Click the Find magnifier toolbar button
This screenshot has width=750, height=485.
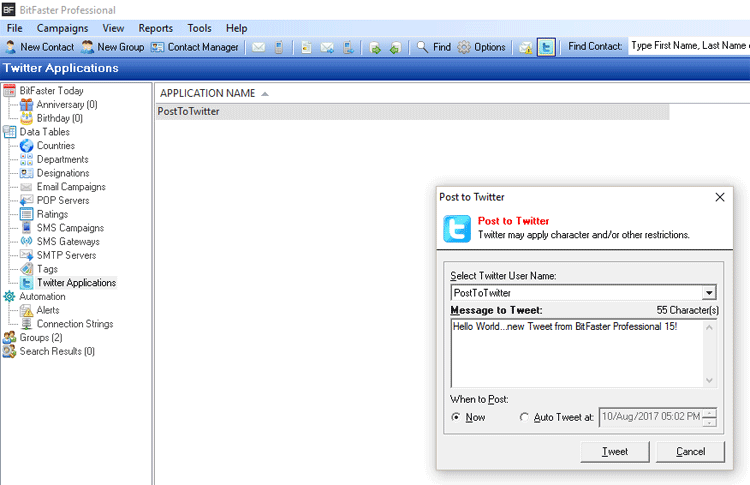(434, 47)
